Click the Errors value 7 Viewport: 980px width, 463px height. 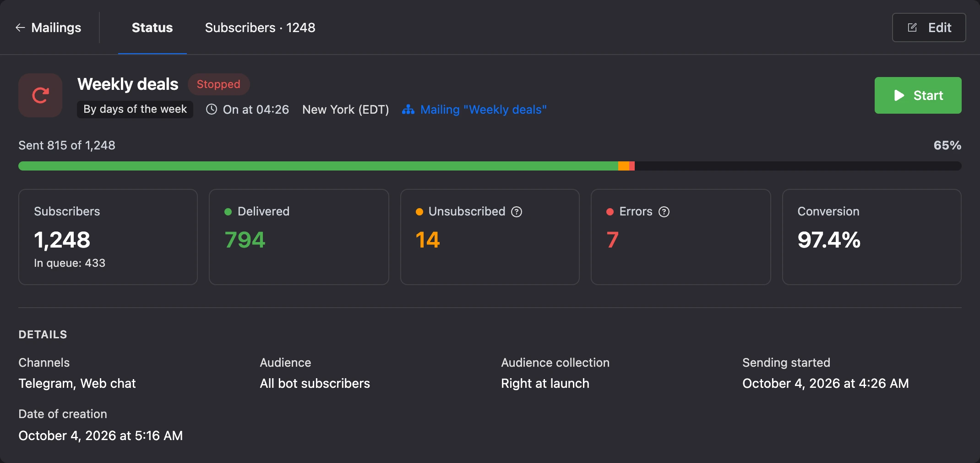tap(613, 240)
